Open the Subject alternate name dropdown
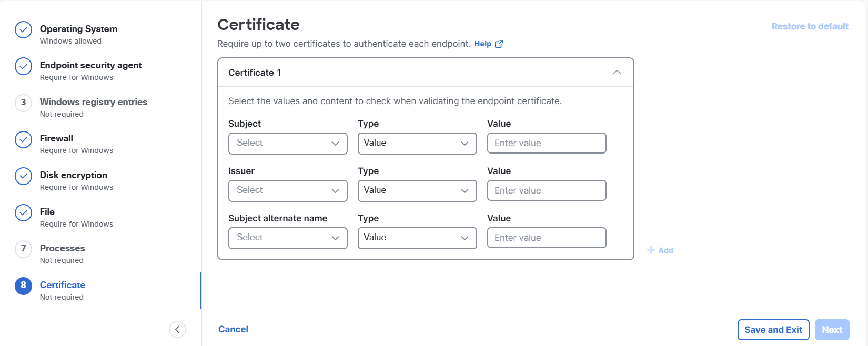868x346 pixels. [288, 238]
